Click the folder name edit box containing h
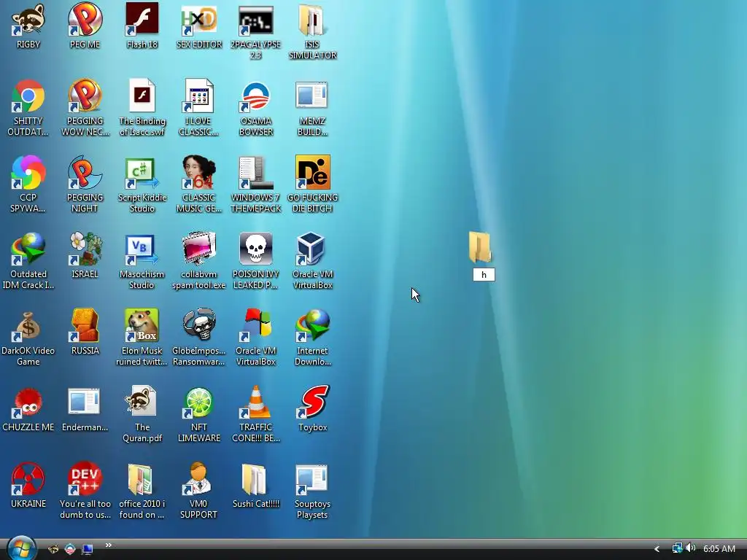The height and width of the screenshot is (560, 747). (484, 275)
